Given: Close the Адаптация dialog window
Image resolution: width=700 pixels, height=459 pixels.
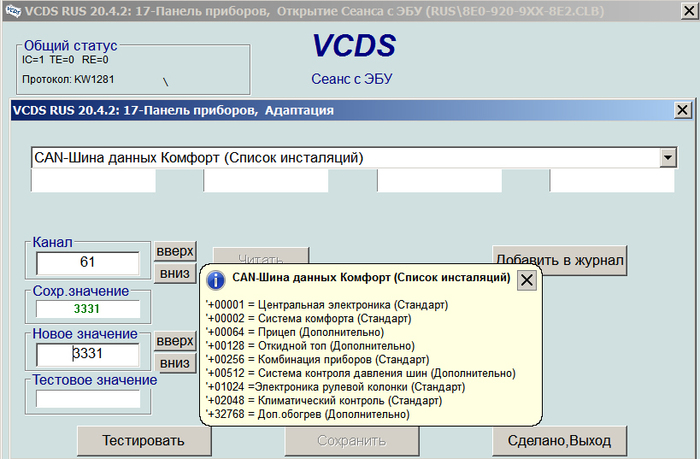Looking at the screenshot, I should [682, 110].
